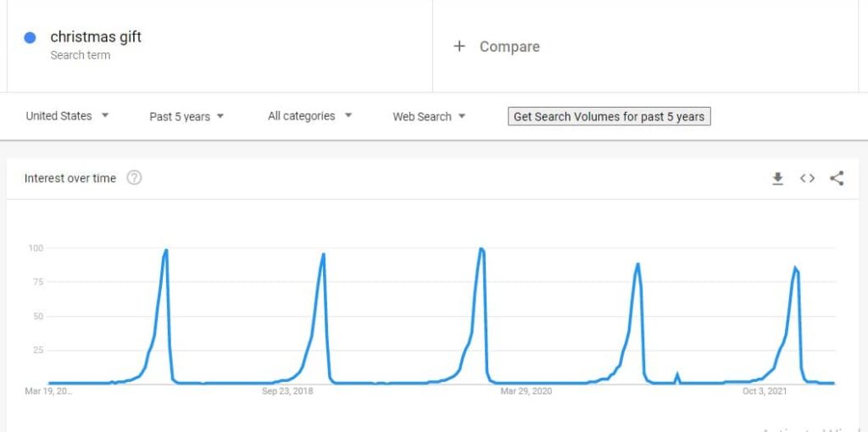Click the Search term subtitle text
This screenshot has height=432, width=868.
[x=81, y=55]
